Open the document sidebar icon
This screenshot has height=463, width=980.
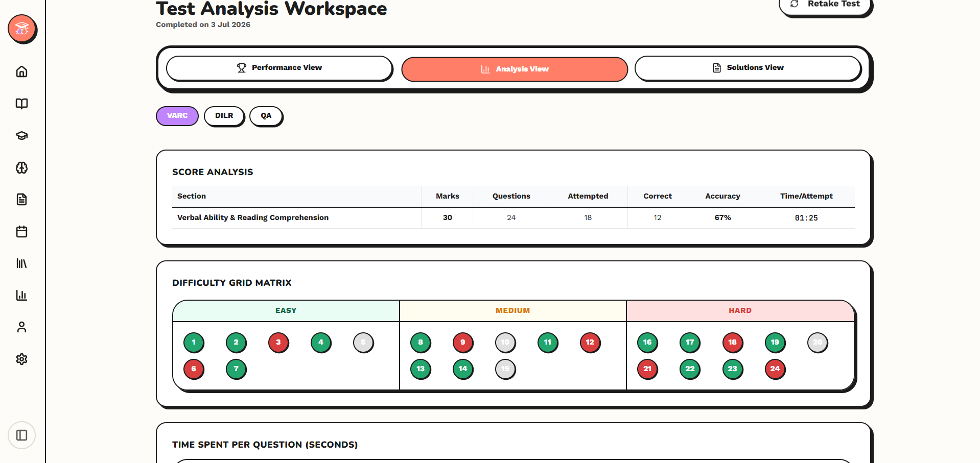pos(21,200)
